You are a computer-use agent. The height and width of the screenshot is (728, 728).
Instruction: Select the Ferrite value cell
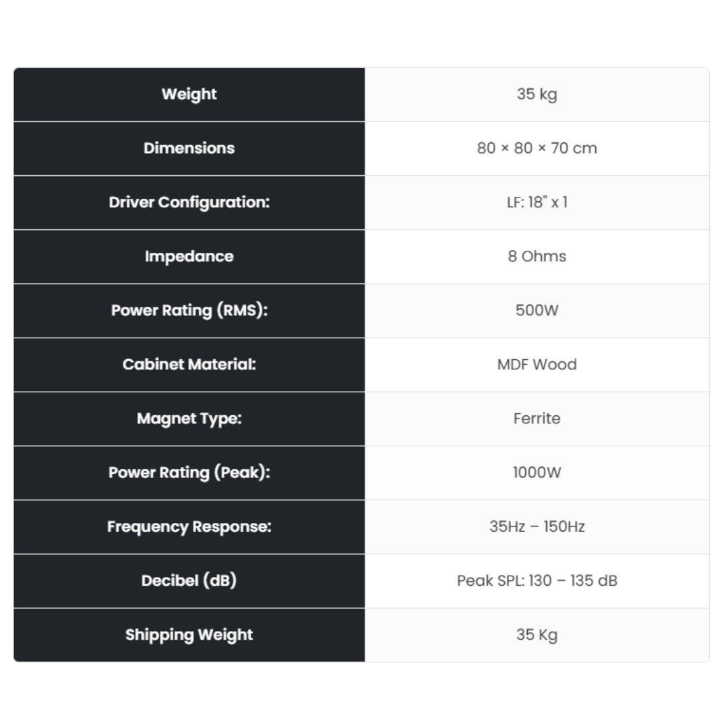[x=537, y=419]
